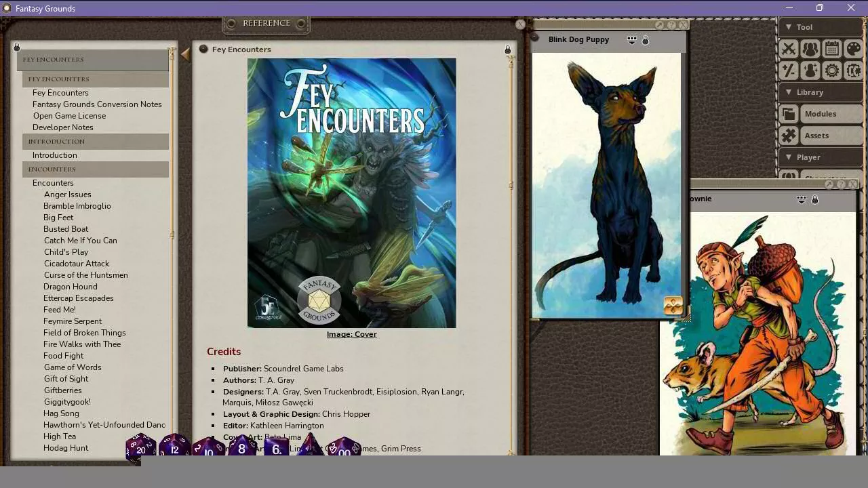
Task: Open the Assets library button
Action: tap(831, 136)
